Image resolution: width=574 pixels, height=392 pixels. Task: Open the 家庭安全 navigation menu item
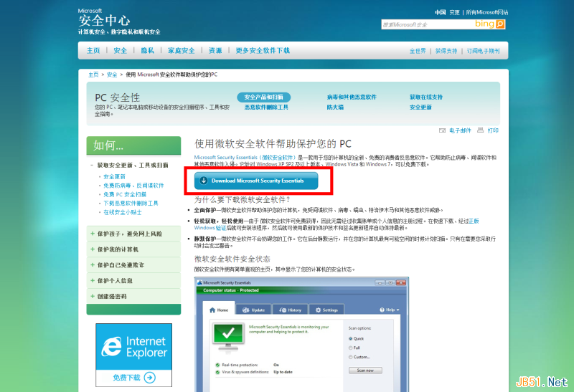(x=182, y=50)
